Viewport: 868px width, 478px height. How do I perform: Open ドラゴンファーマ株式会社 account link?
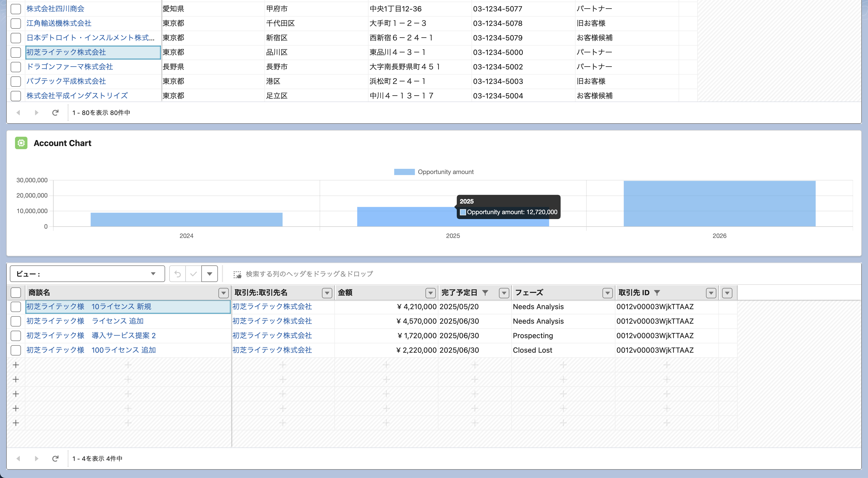click(x=69, y=67)
